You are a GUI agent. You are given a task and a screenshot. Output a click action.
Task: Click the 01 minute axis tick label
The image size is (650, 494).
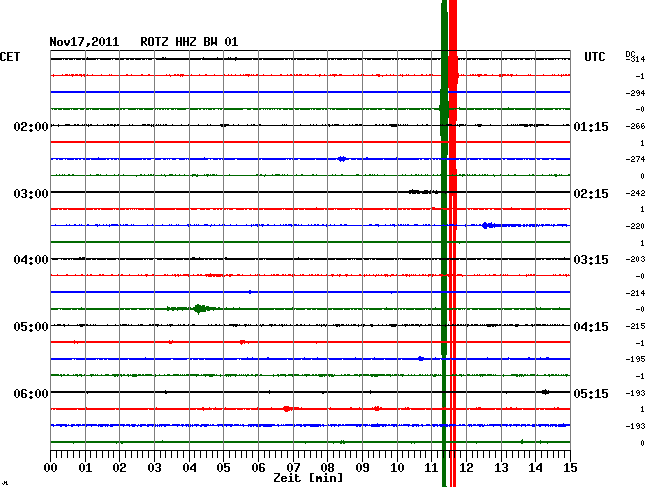point(85,468)
